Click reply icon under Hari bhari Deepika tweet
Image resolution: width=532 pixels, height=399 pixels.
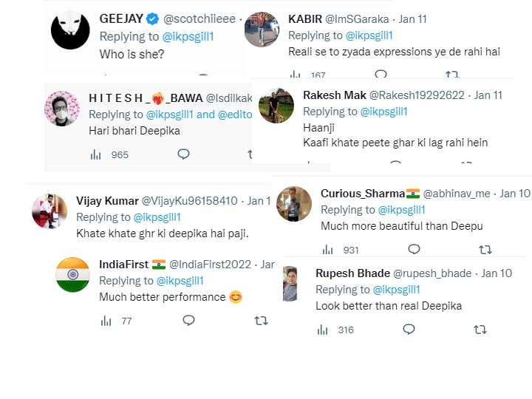click(183, 154)
